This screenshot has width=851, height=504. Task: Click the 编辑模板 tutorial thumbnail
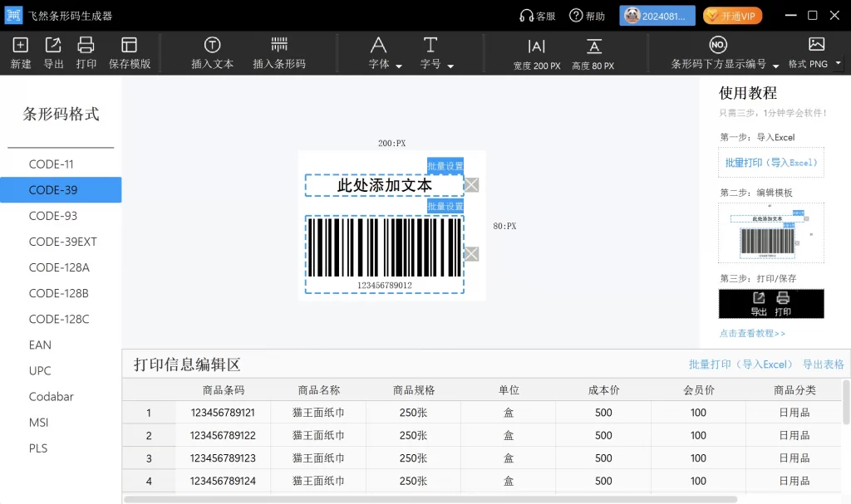(x=770, y=232)
